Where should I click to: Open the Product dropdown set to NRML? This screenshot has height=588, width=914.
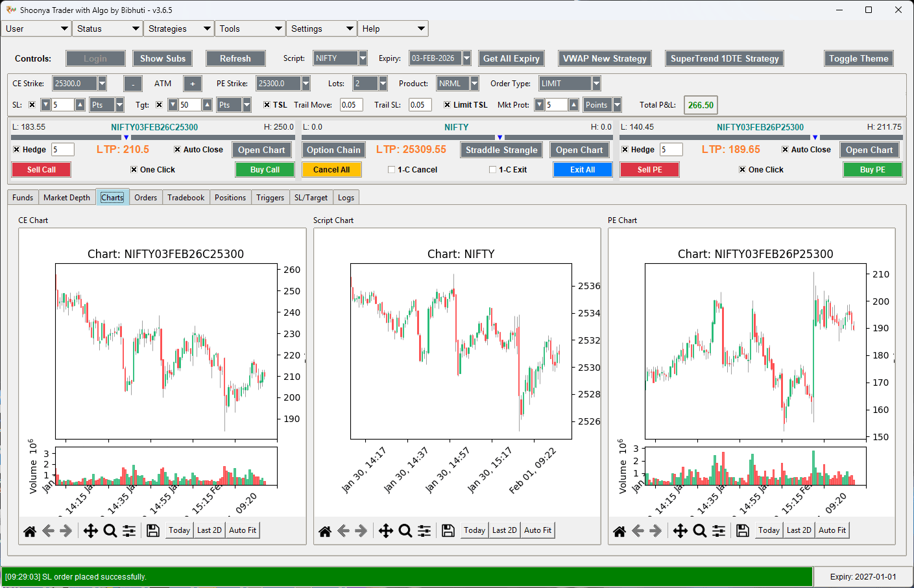click(x=475, y=83)
